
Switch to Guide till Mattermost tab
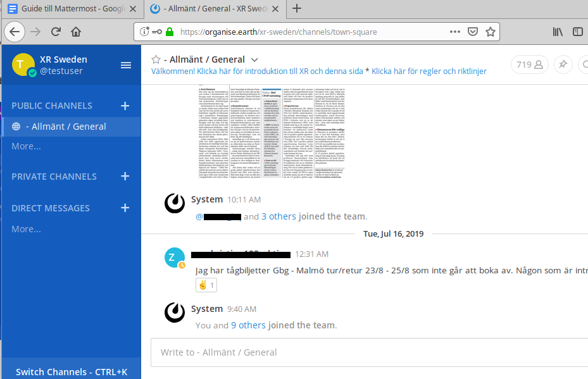coord(73,9)
